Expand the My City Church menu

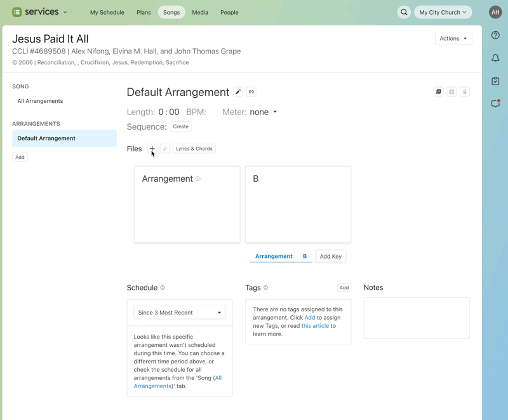tap(443, 12)
